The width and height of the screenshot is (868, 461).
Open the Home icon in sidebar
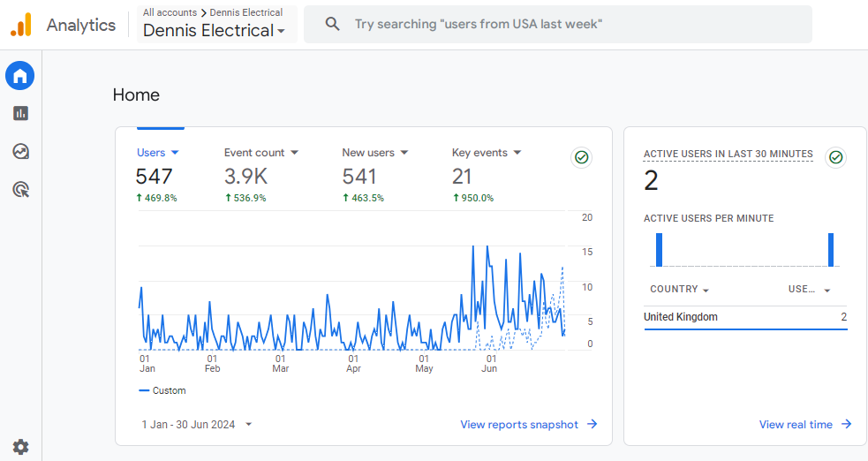[x=20, y=75]
